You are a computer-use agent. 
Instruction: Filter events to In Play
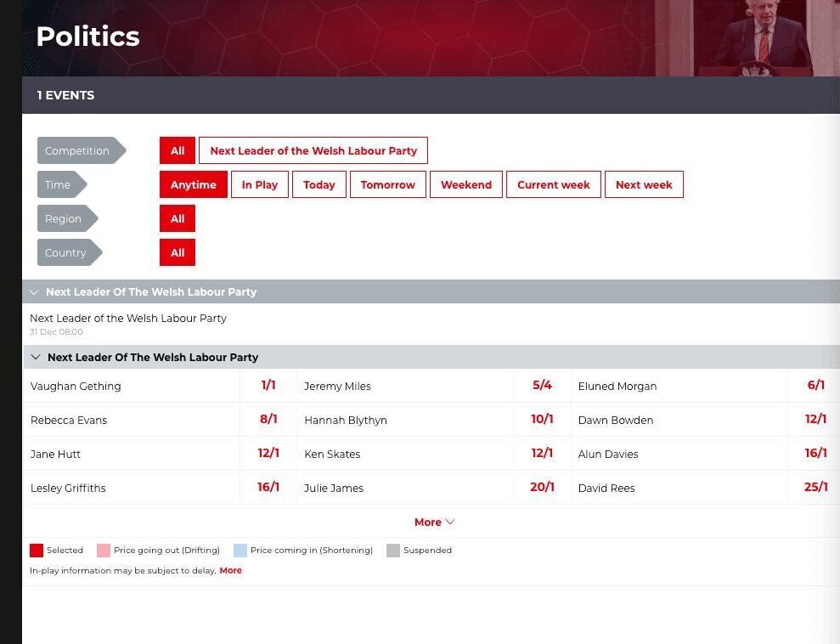260,184
